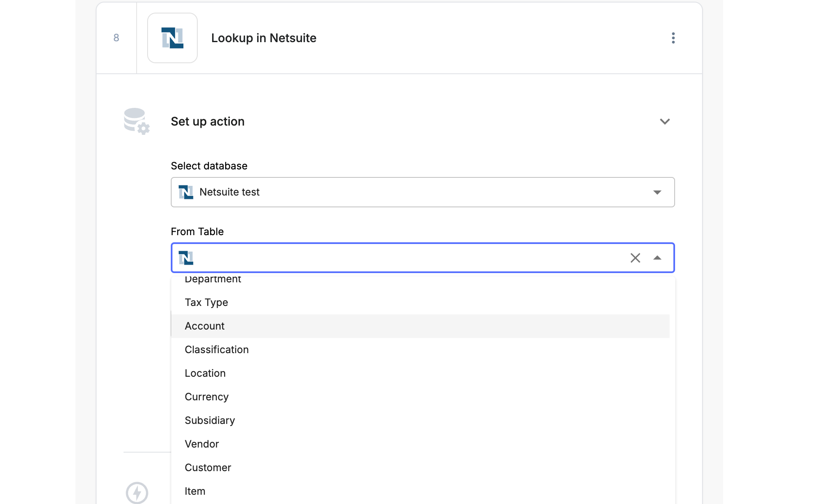The width and height of the screenshot is (818, 504).
Task: Choose Vendor from table options
Action: 202,444
